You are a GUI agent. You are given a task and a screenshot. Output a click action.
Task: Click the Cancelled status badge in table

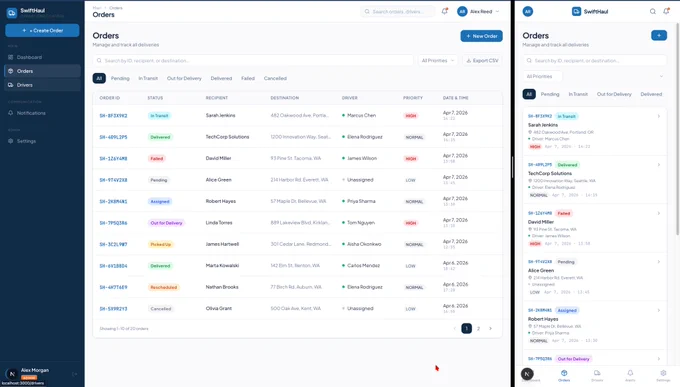pos(160,309)
